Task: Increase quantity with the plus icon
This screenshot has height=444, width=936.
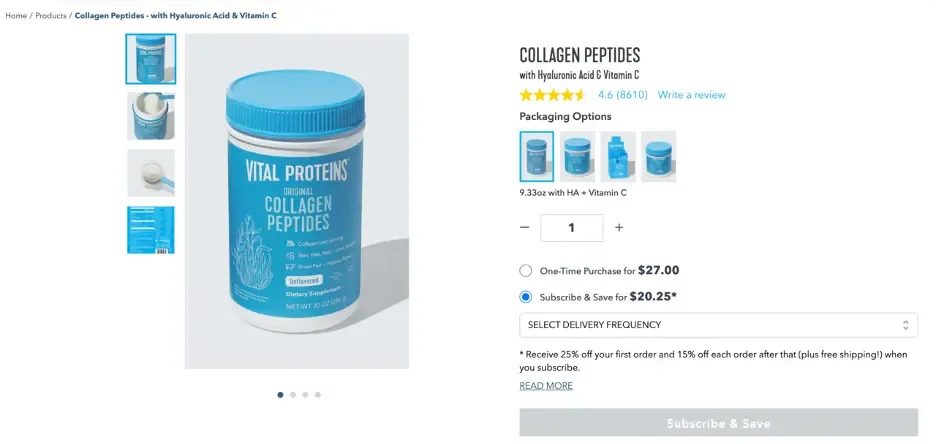Action: [619, 228]
